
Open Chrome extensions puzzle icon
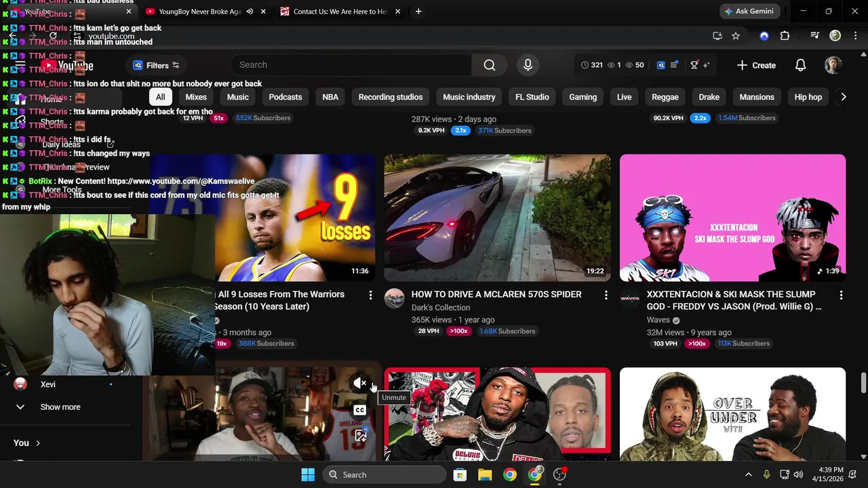coord(785,36)
